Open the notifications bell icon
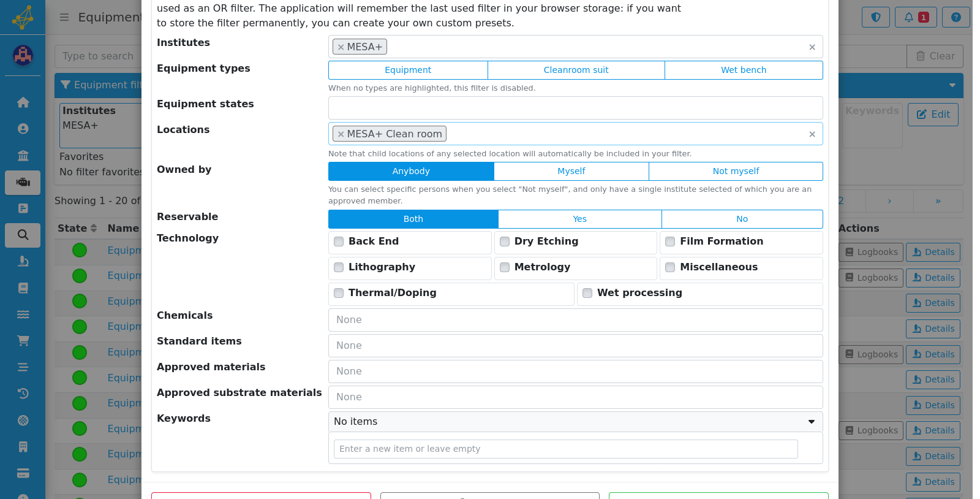Viewport: 980px width, 499px height. click(916, 17)
